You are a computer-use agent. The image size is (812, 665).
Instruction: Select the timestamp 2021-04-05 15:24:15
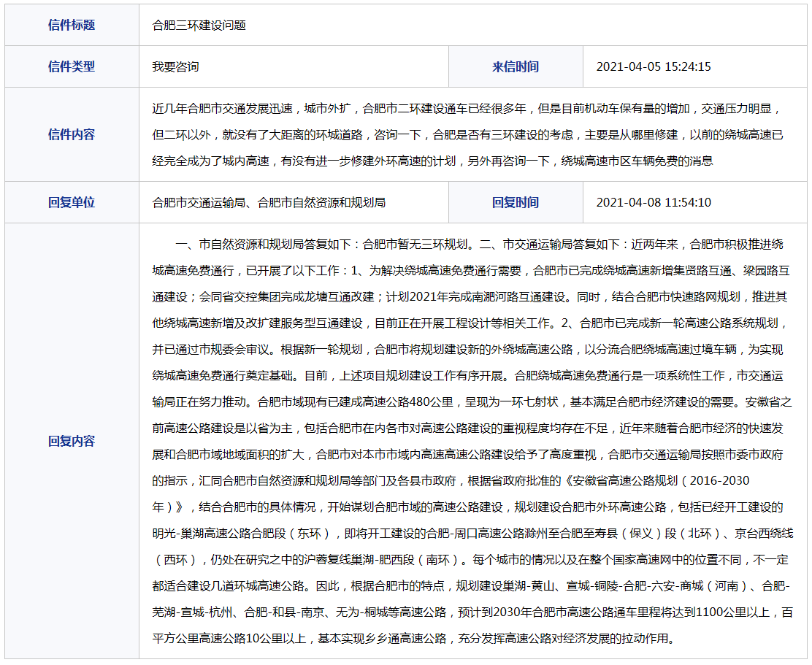[x=654, y=66]
